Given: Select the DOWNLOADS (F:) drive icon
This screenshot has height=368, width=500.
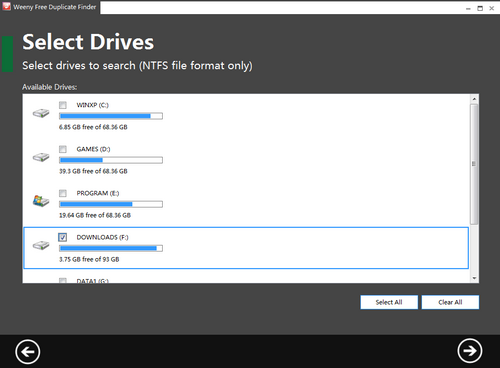Looking at the screenshot, I should click(41, 245).
